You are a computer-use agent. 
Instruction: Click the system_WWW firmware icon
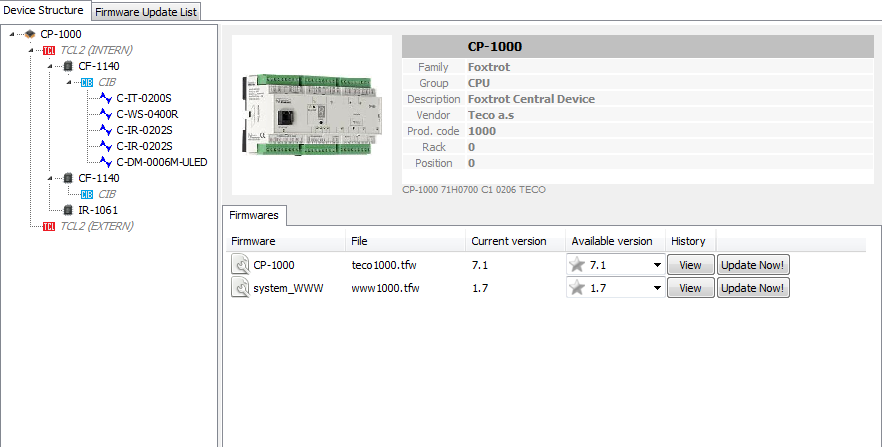tap(240, 288)
